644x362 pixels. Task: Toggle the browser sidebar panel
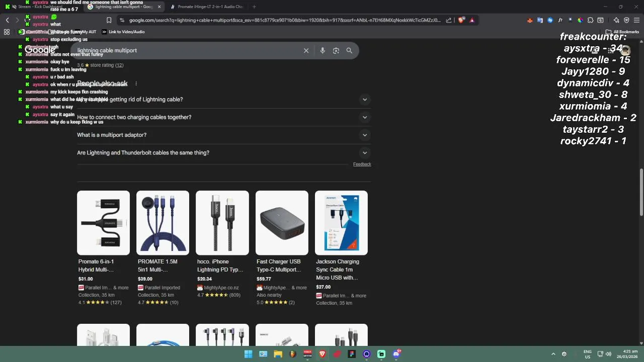(x=600, y=20)
